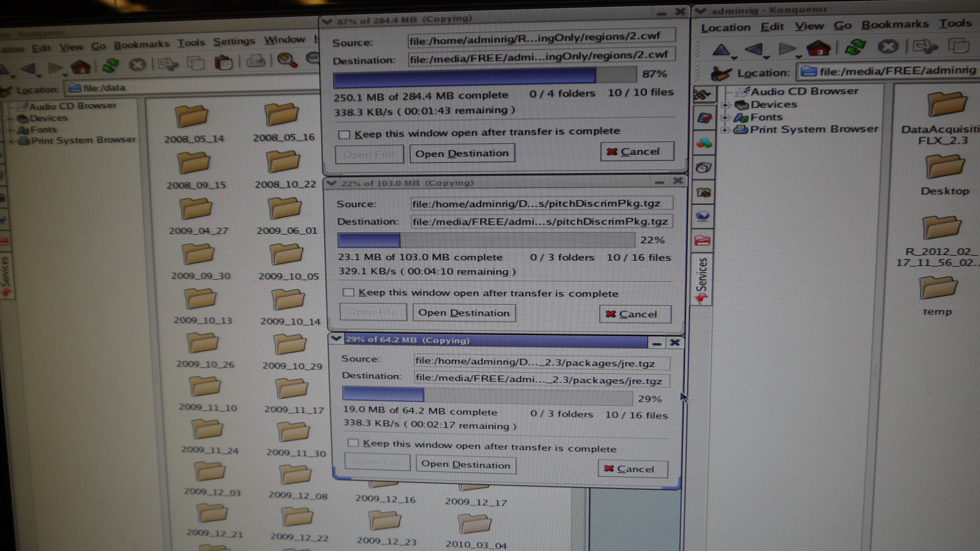Click Forward arrow in adminrig Konqueror toolbar

click(x=787, y=48)
